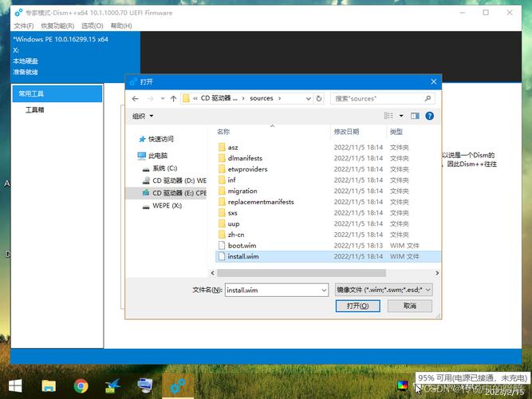532x399 pixels.
Task: Expand the address bar history dropdown
Action: point(308,98)
